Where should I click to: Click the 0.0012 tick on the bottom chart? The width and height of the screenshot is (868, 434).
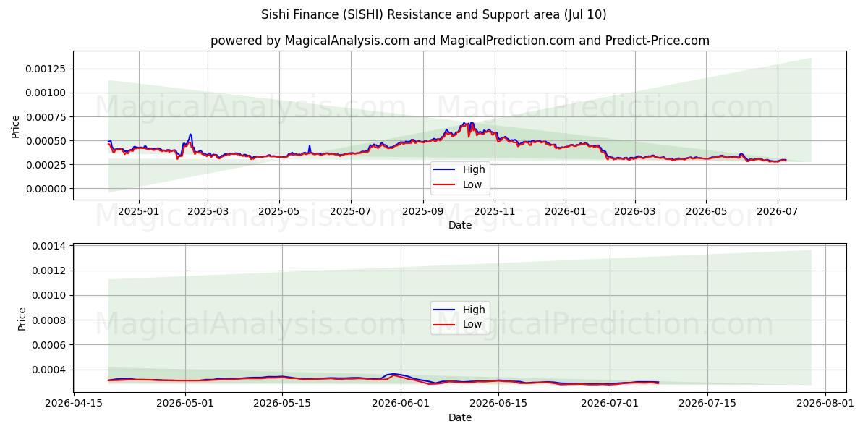48,271
